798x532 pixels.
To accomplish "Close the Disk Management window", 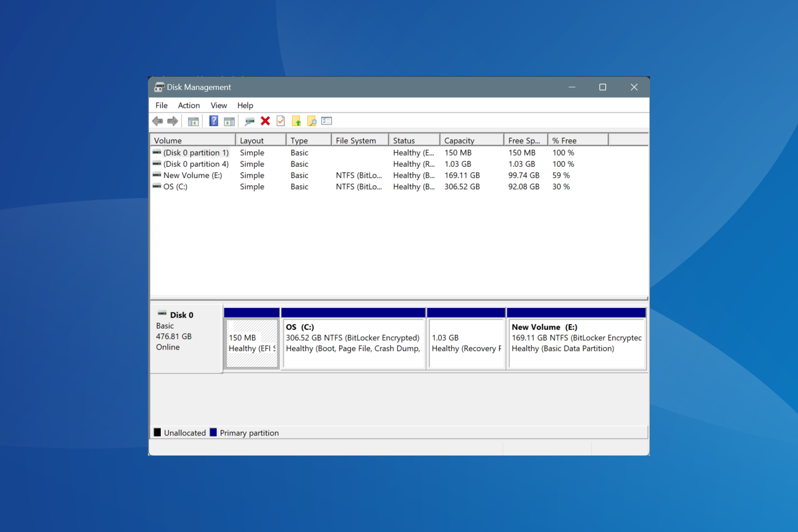I will point(634,87).
